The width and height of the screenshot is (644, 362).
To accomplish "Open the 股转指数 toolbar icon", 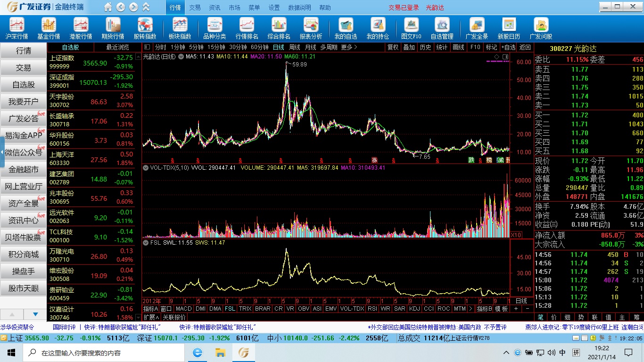I will click(x=145, y=29).
